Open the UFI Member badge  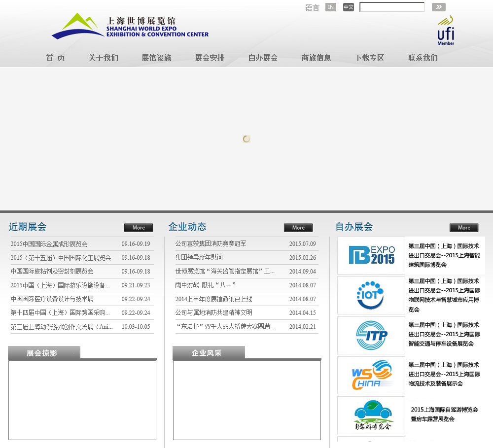click(x=446, y=31)
